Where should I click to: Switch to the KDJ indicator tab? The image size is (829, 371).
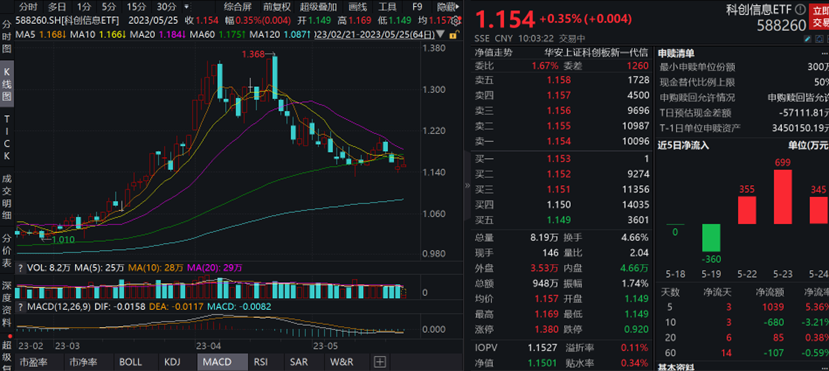pos(172,362)
